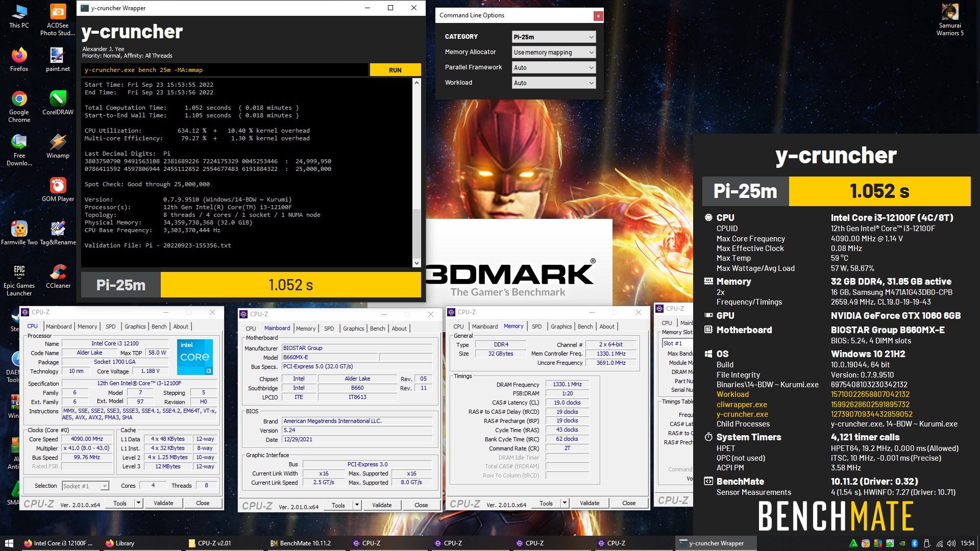Viewport: 980px width, 551px height.
Task: Click the y-cruncher command line field
Action: 225,70
